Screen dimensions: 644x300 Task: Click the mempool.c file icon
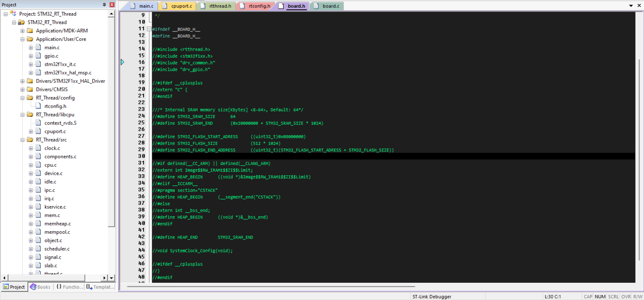(x=38, y=232)
